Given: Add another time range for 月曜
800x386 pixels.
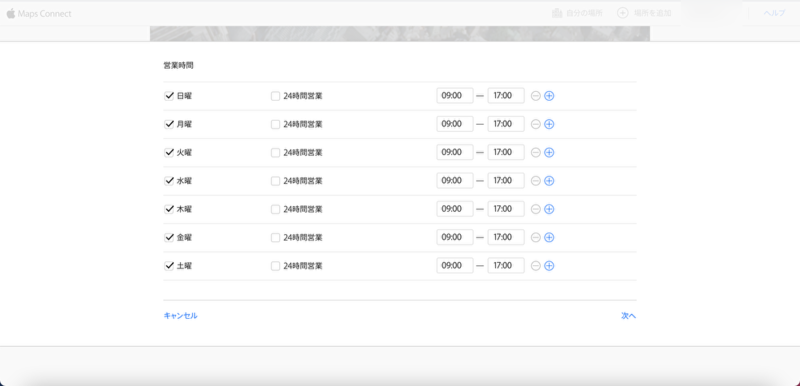Looking at the screenshot, I should click(x=549, y=124).
